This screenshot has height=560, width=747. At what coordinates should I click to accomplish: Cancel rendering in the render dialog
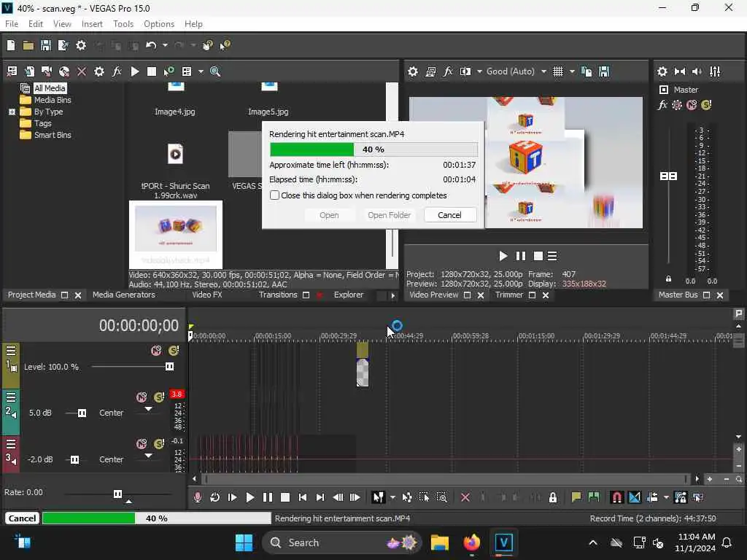(449, 215)
